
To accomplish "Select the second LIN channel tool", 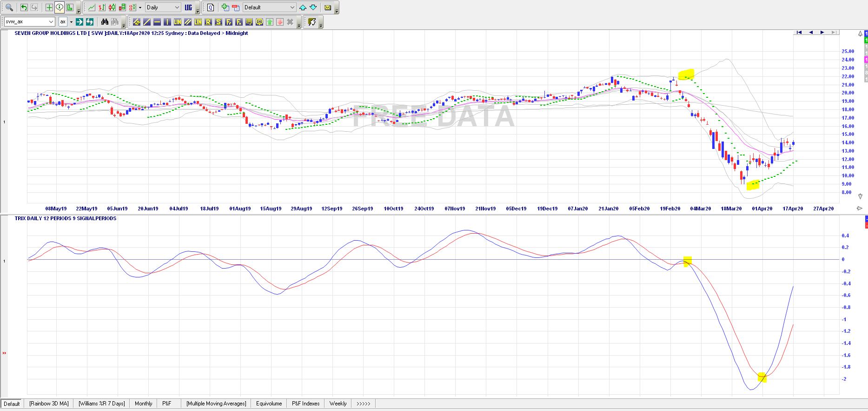I will pyautogui.click(x=198, y=22).
